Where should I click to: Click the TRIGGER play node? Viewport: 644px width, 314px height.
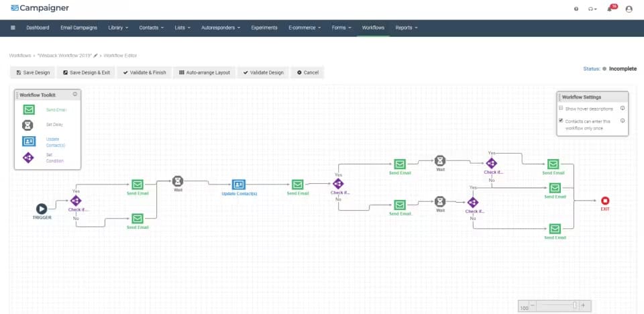coord(42,209)
